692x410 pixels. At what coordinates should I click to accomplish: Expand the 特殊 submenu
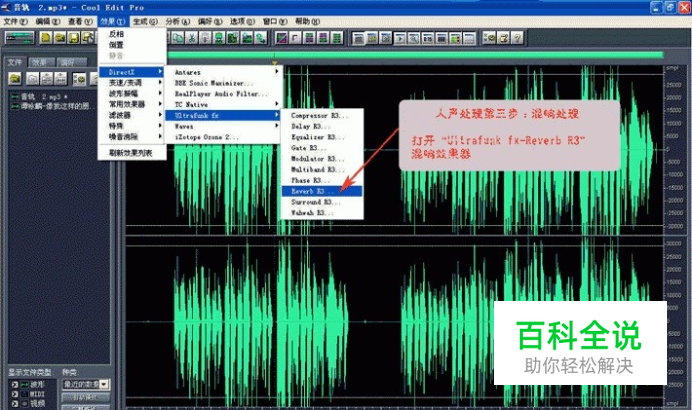pos(132,126)
